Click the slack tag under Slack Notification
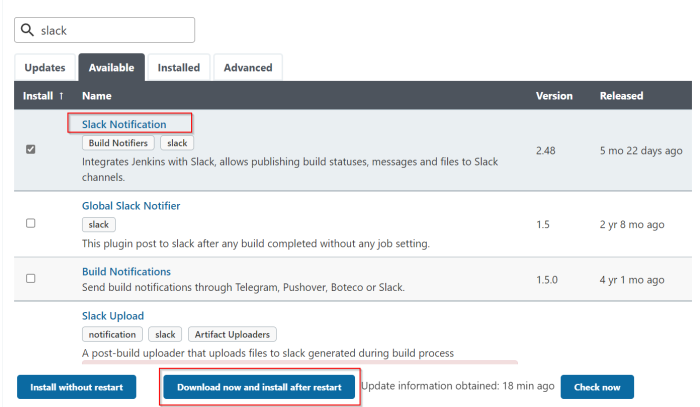 (x=177, y=143)
